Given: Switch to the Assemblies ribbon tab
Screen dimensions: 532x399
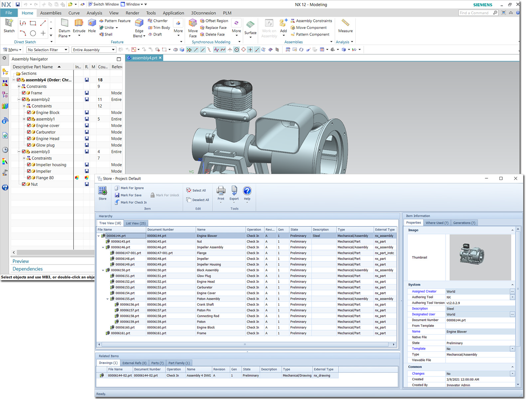Looking at the screenshot, I should [x=51, y=13].
